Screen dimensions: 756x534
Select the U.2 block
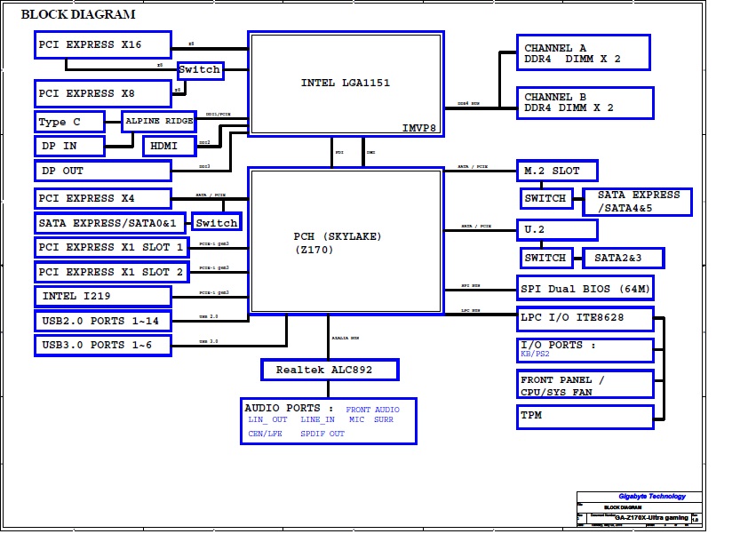(x=557, y=230)
